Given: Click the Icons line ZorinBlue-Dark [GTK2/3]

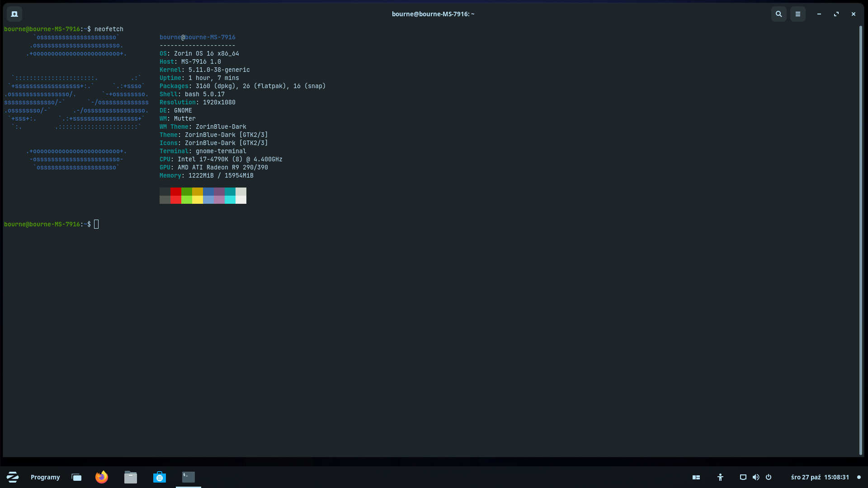Looking at the screenshot, I should tap(214, 143).
